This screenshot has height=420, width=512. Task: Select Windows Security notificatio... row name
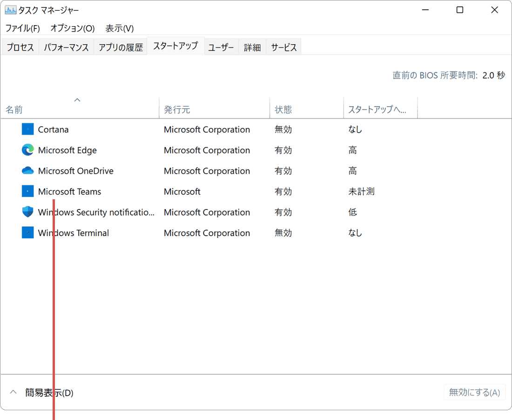[x=96, y=212]
